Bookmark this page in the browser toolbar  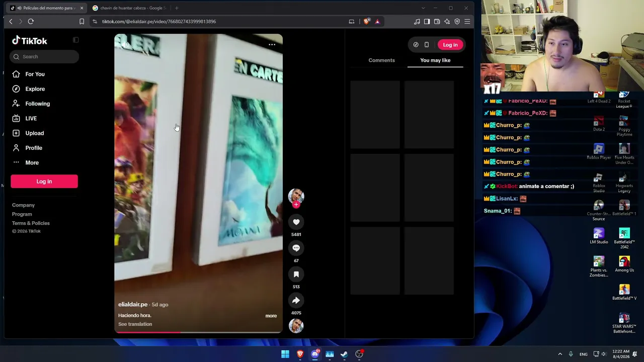click(x=82, y=21)
